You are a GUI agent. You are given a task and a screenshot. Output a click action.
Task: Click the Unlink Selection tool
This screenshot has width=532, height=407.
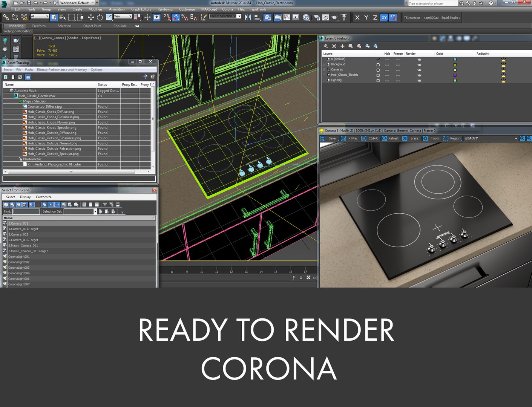[x=15, y=17]
